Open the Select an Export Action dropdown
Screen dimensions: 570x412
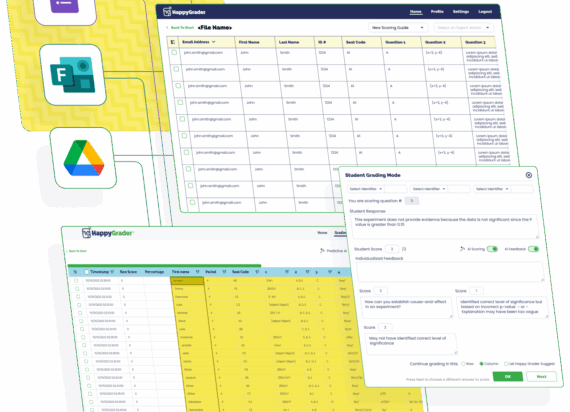click(x=463, y=28)
